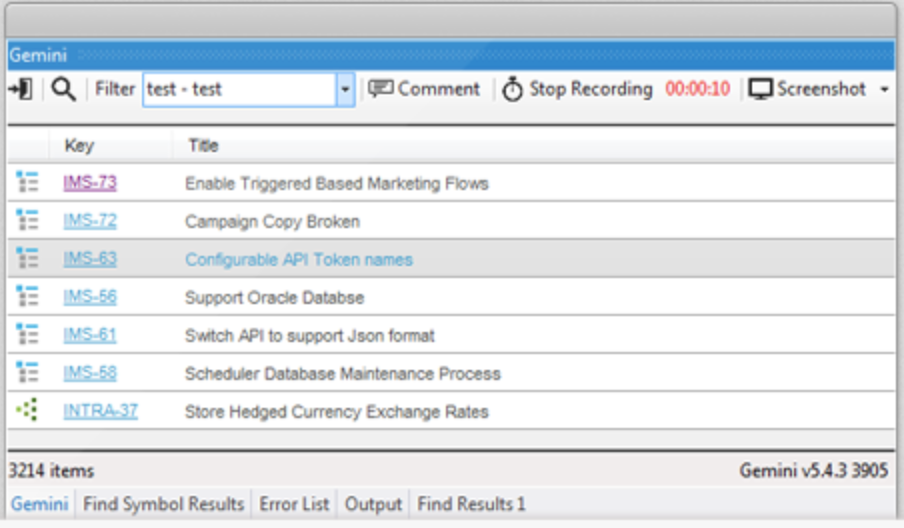
Task: Select 'Campaign Copy Broken' title
Action: tap(272, 221)
